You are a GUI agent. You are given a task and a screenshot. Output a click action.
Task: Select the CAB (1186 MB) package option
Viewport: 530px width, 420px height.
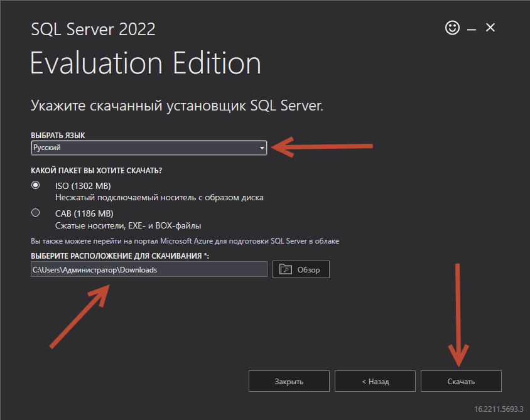click(36, 213)
